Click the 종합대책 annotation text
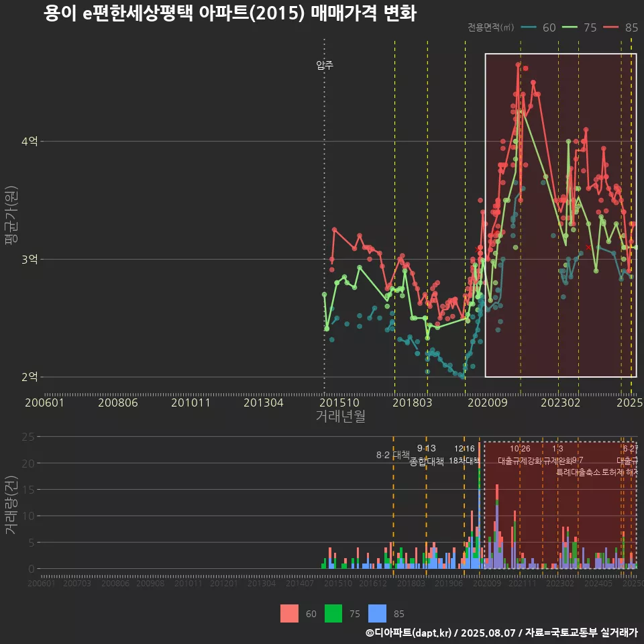This screenshot has height=644, width=644. [x=427, y=462]
